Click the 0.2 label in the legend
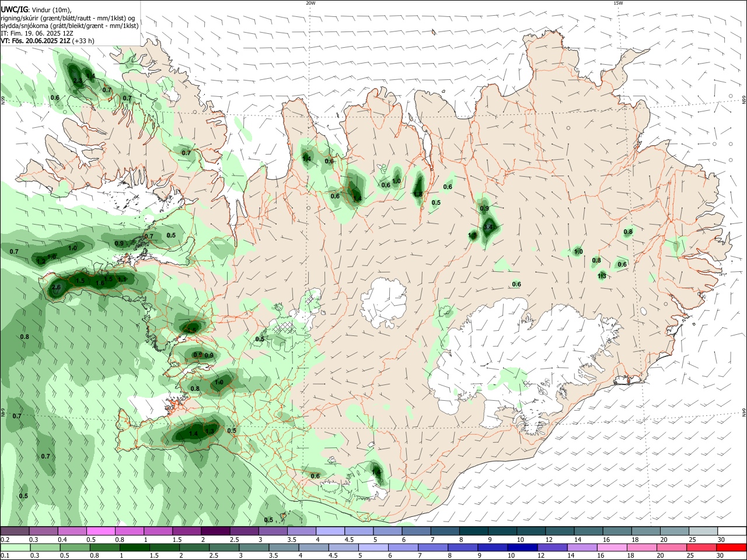The height and width of the screenshot is (560, 747). [5, 540]
